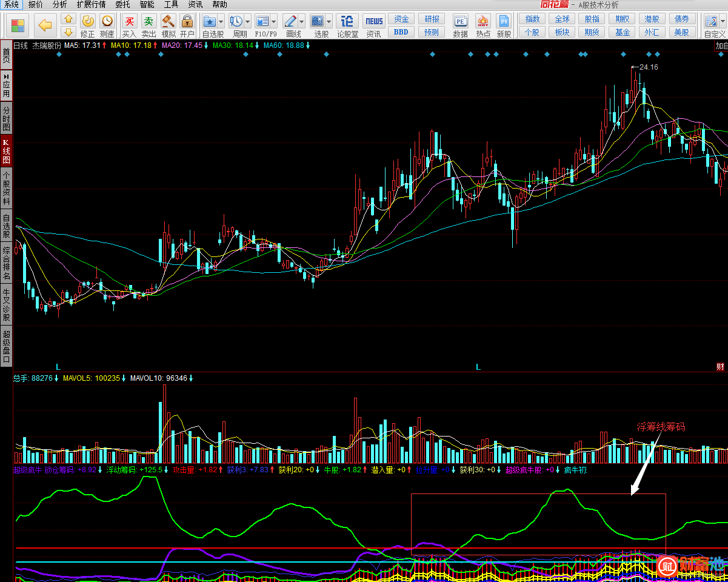The image size is (728, 582).
Task: Click the 买入 buy icon
Action: coord(129,22)
